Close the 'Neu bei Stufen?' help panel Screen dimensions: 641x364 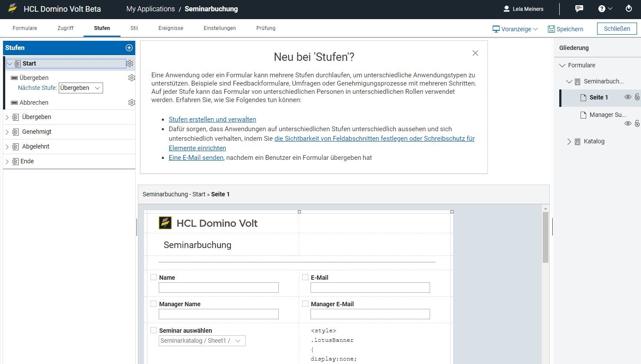point(475,53)
